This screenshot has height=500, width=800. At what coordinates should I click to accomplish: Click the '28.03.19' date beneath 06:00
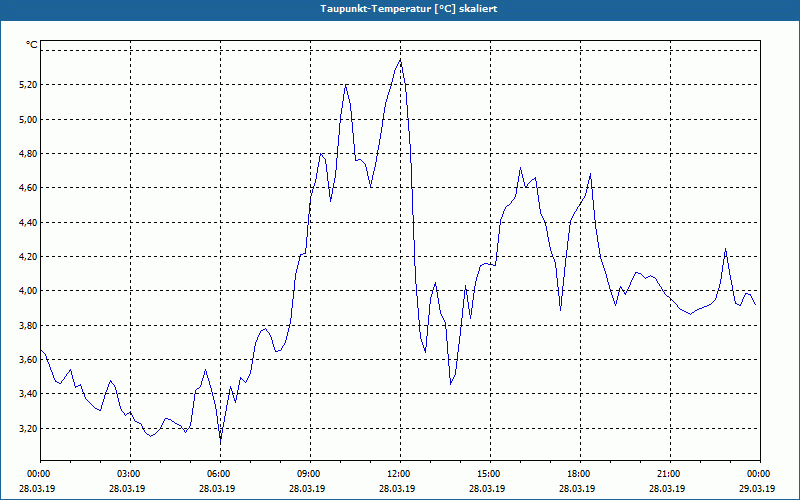[217, 488]
